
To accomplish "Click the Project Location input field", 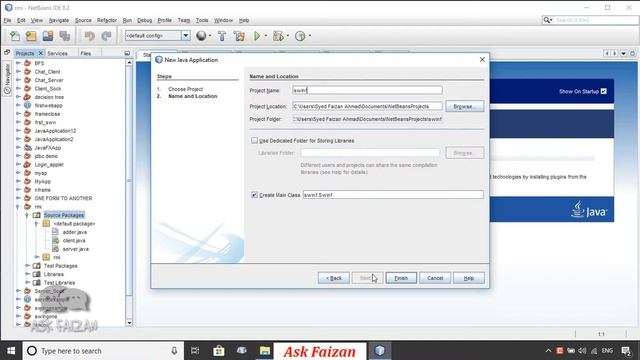I will pyautogui.click(x=367, y=106).
